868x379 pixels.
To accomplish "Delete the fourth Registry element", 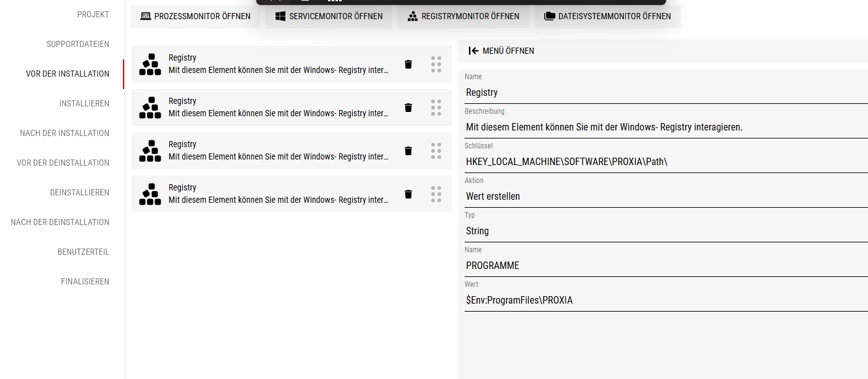I will pos(408,194).
